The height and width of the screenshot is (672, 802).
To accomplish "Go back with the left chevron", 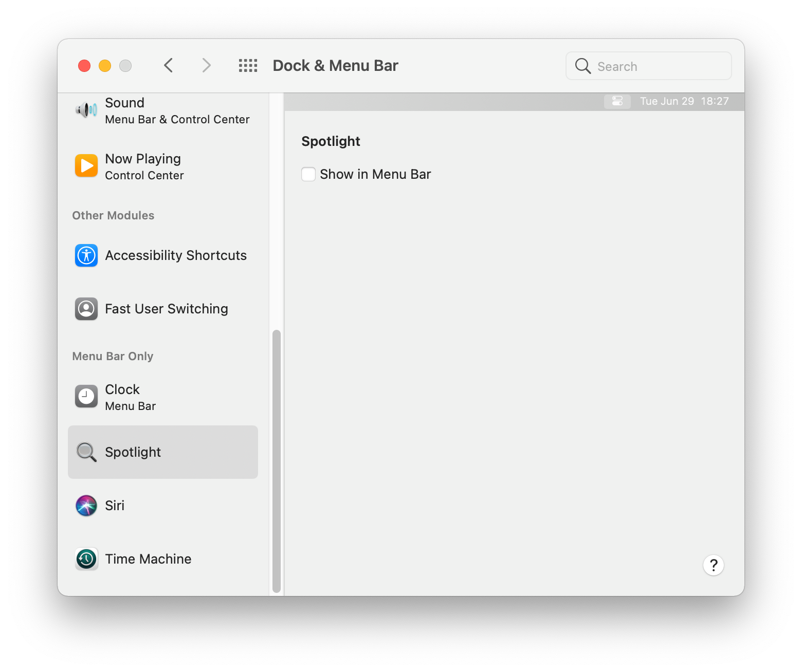I will pos(168,66).
